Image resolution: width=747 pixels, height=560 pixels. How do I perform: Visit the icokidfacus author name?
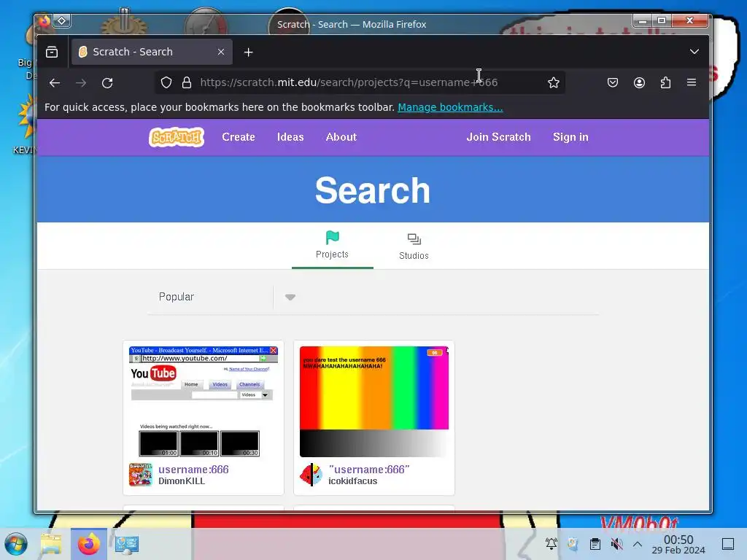(352, 481)
